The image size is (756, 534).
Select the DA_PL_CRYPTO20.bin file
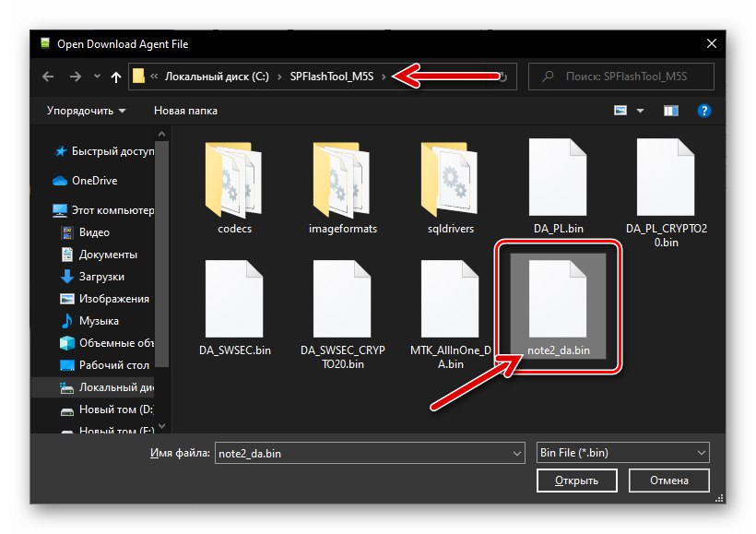click(667, 193)
